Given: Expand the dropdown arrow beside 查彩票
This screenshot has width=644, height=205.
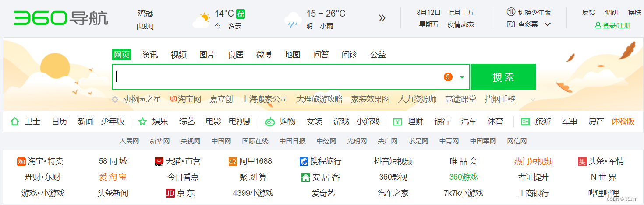Looking at the screenshot, I should pyautogui.click(x=548, y=24).
